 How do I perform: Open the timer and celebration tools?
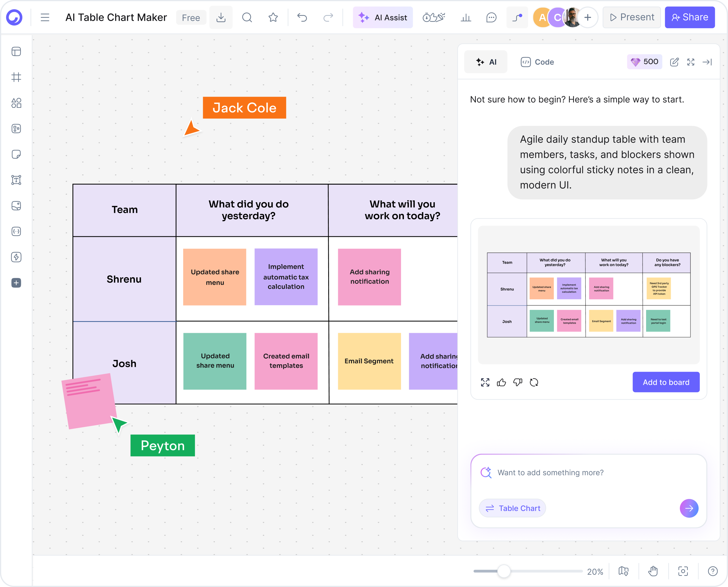pos(434,17)
